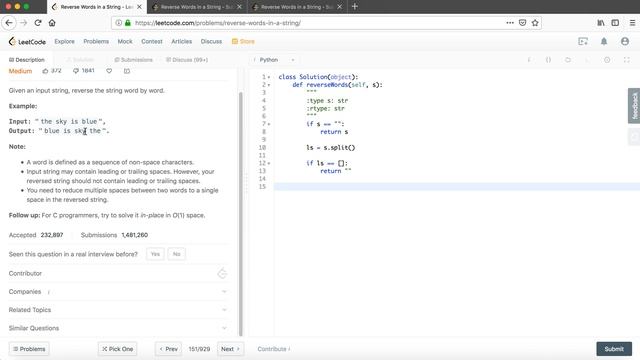Fold code at line 12 arrow
Image resolution: width=640 pixels, height=360 pixels.
pyautogui.click(x=269, y=163)
